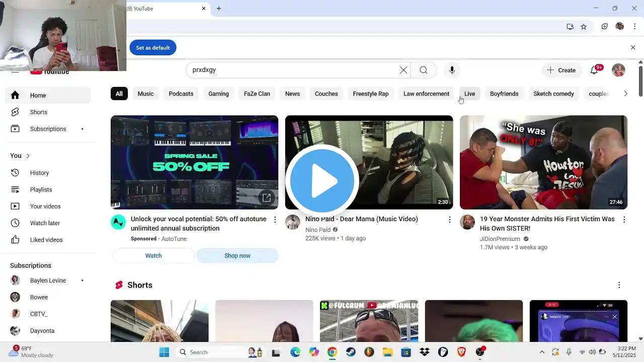Open Nino Paid Dear Mama video title

[x=362, y=219]
